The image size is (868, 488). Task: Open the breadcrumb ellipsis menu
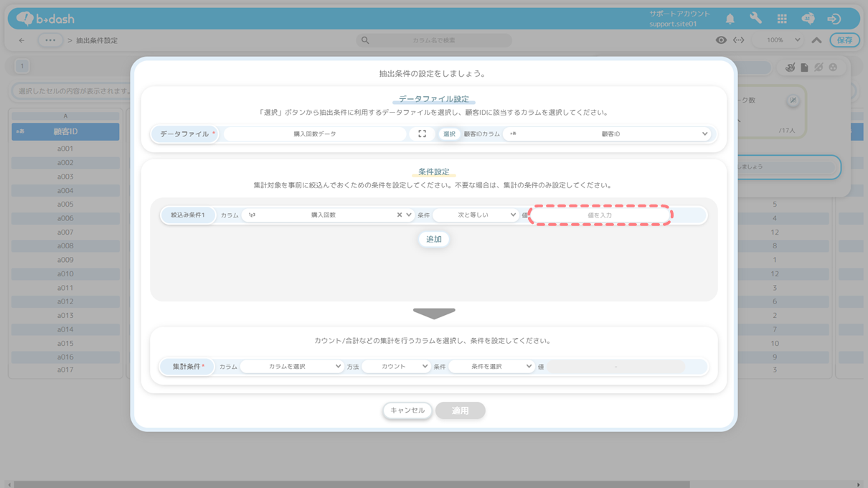click(49, 40)
